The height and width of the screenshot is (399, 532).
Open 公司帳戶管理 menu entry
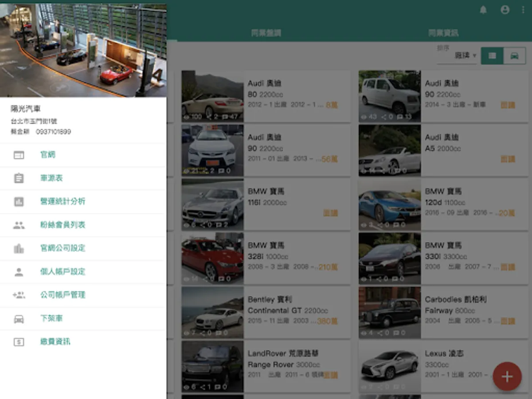coord(83,295)
